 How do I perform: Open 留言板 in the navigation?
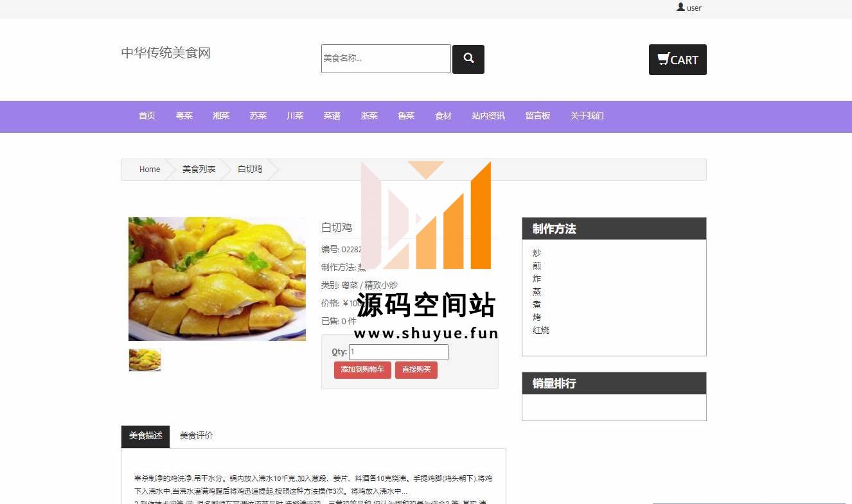coord(538,116)
